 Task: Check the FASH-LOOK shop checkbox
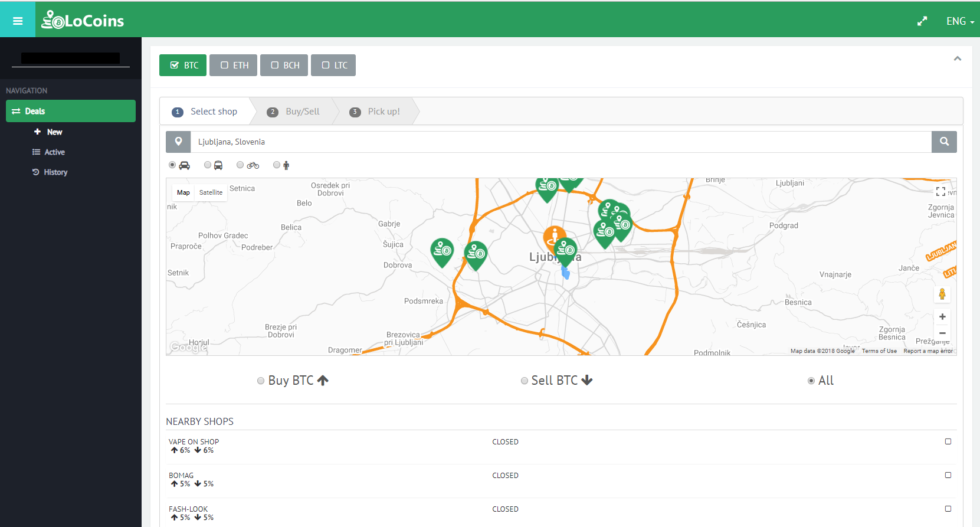click(948, 509)
